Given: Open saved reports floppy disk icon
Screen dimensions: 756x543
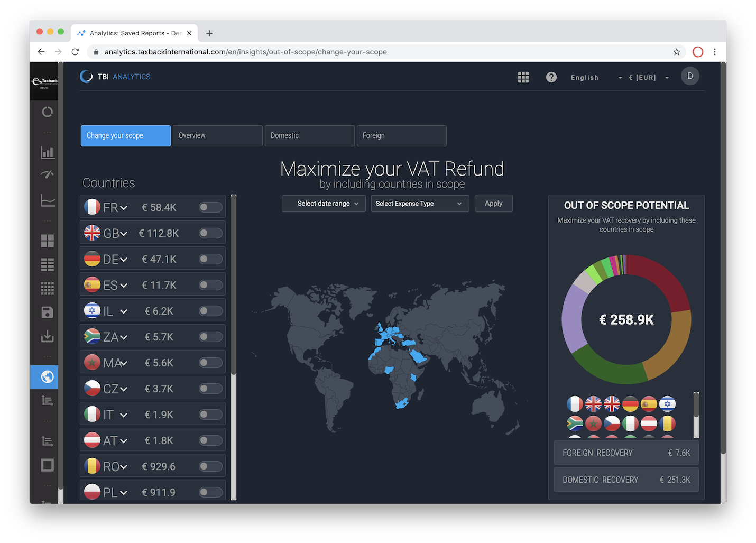Looking at the screenshot, I should [x=48, y=312].
